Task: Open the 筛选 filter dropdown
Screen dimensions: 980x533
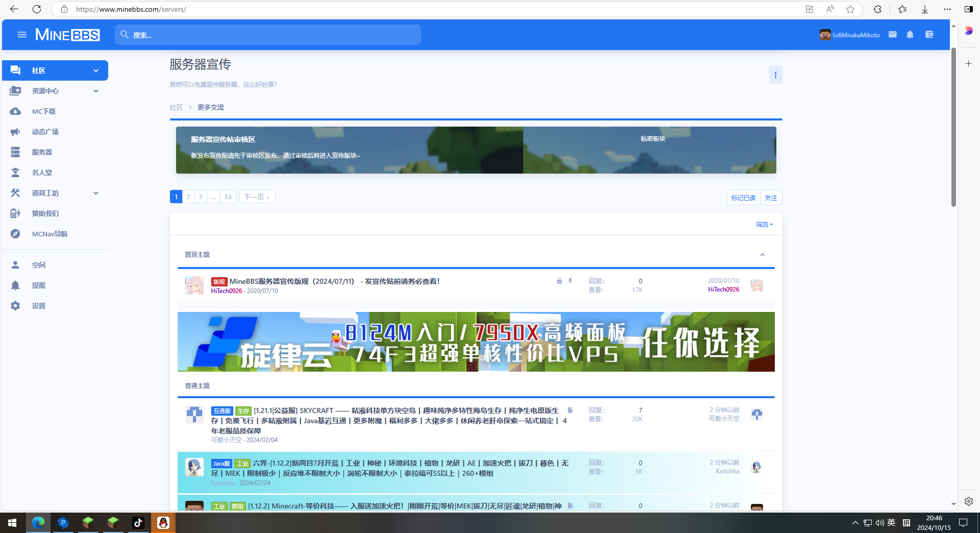Action: [764, 224]
